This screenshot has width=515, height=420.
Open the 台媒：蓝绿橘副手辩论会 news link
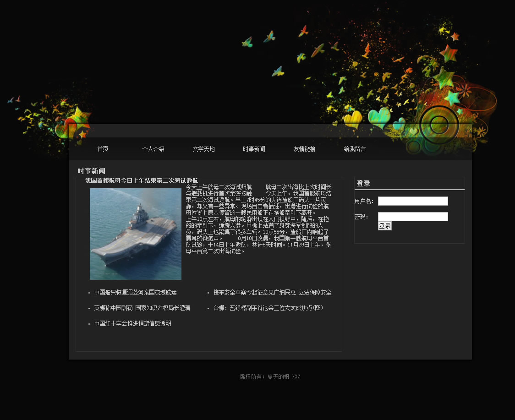[x=268, y=308]
